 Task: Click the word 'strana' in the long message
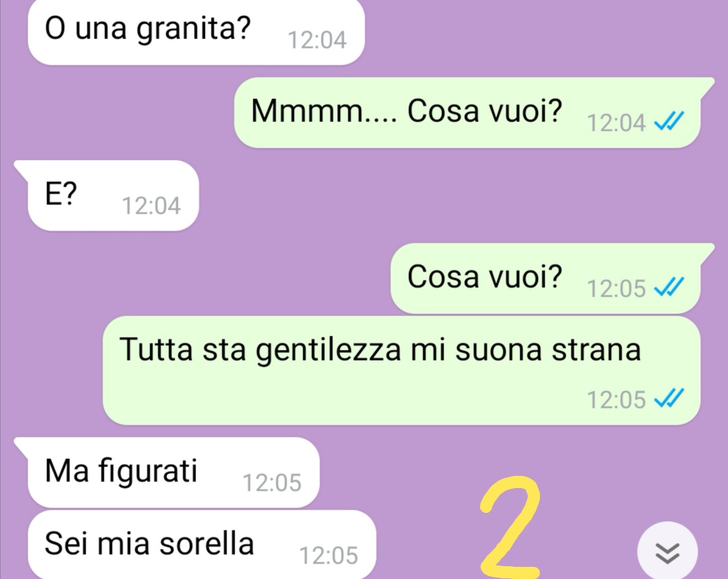(x=596, y=349)
